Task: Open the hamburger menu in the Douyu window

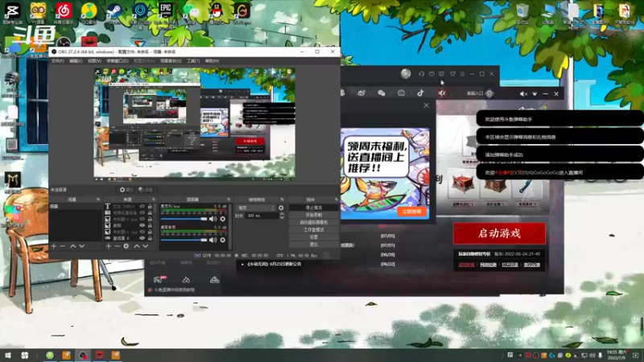Action: (462, 74)
